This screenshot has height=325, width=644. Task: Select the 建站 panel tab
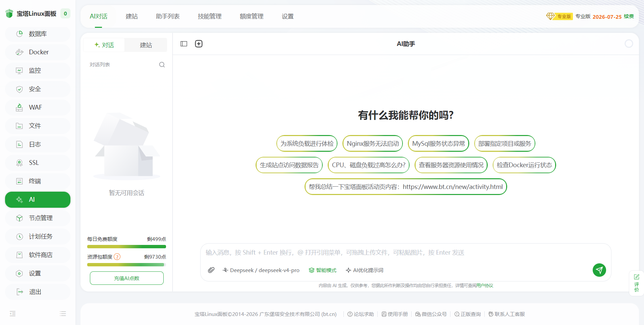point(146,45)
